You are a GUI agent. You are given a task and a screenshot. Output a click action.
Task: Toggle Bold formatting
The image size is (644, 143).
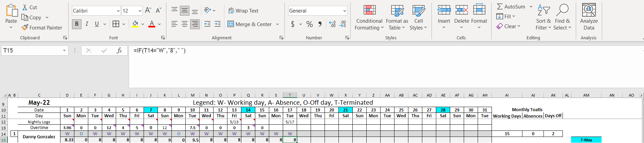[76, 24]
